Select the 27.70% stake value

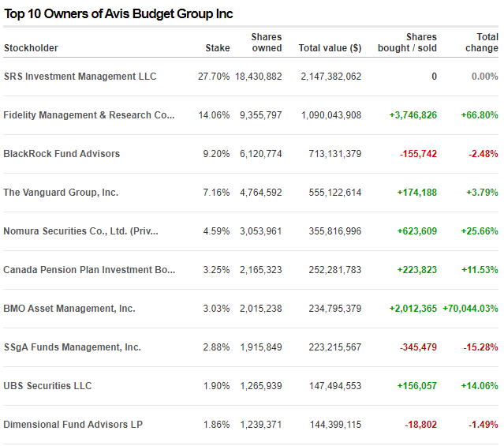point(214,77)
